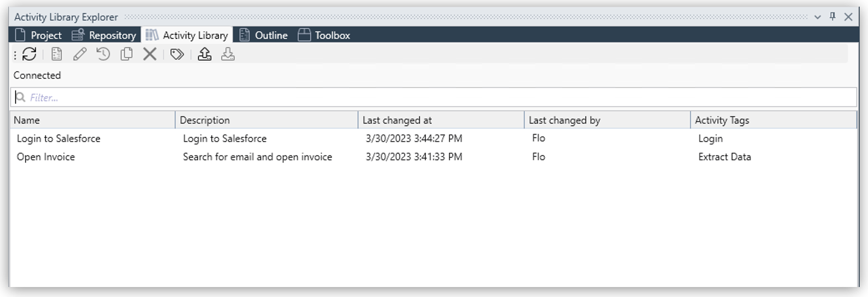Refresh the activity library connection
The height and width of the screenshot is (297, 868).
(29, 54)
